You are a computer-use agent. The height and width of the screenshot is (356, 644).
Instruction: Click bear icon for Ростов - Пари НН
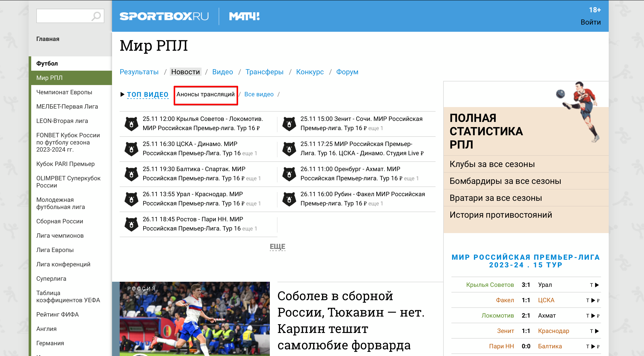point(131,224)
